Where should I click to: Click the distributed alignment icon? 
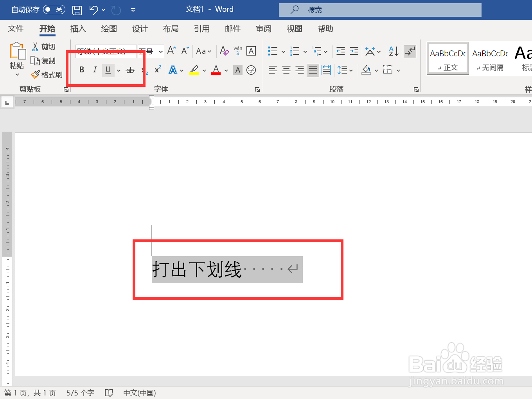click(326, 70)
